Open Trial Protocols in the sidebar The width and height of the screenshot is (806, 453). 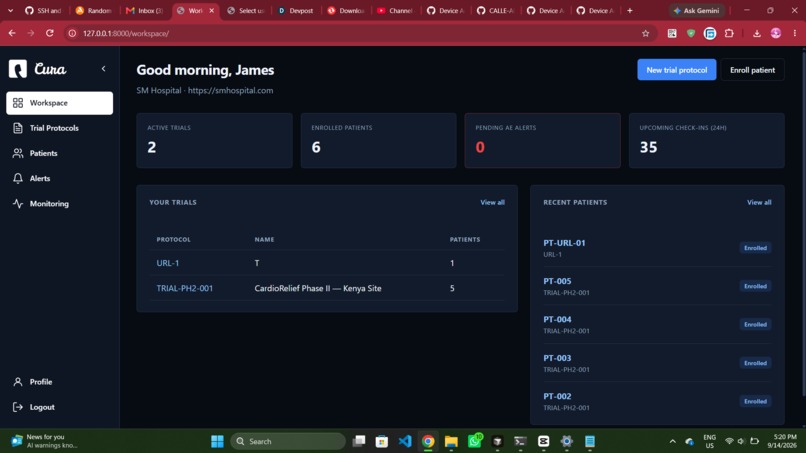60,128
